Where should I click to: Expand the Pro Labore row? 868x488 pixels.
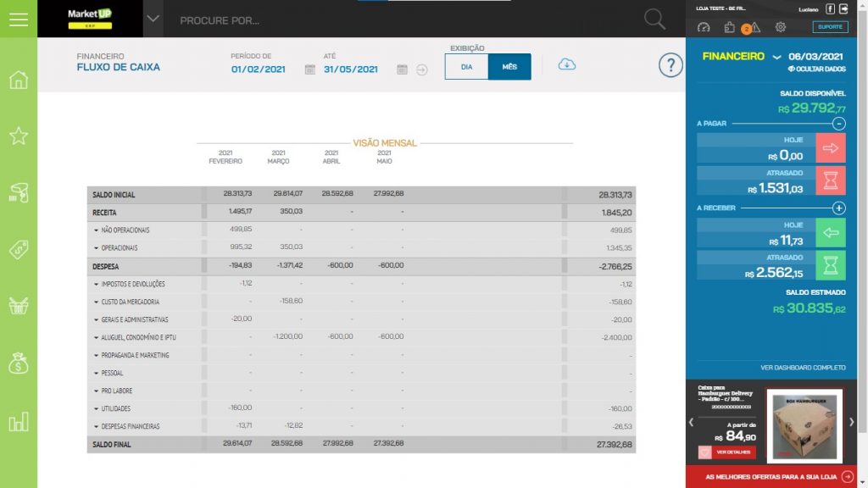click(96, 391)
